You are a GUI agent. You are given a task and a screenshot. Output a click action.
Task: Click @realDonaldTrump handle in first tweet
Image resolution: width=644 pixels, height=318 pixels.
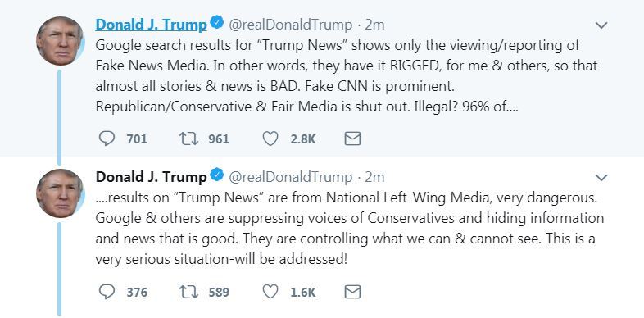[x=290, y=25]
